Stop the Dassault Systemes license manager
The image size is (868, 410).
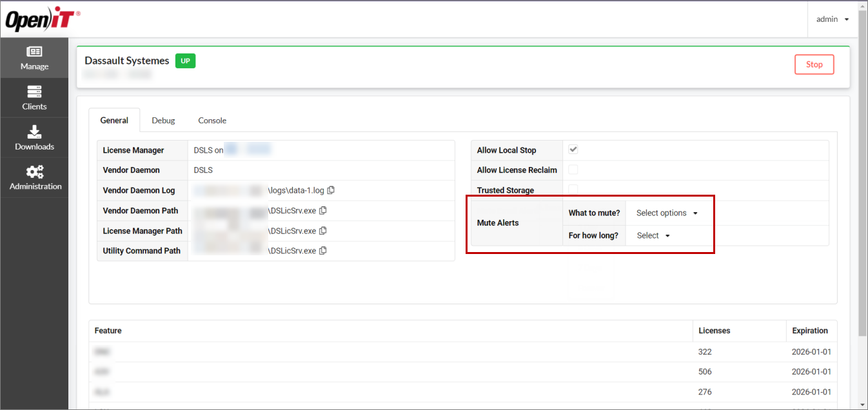814,64
